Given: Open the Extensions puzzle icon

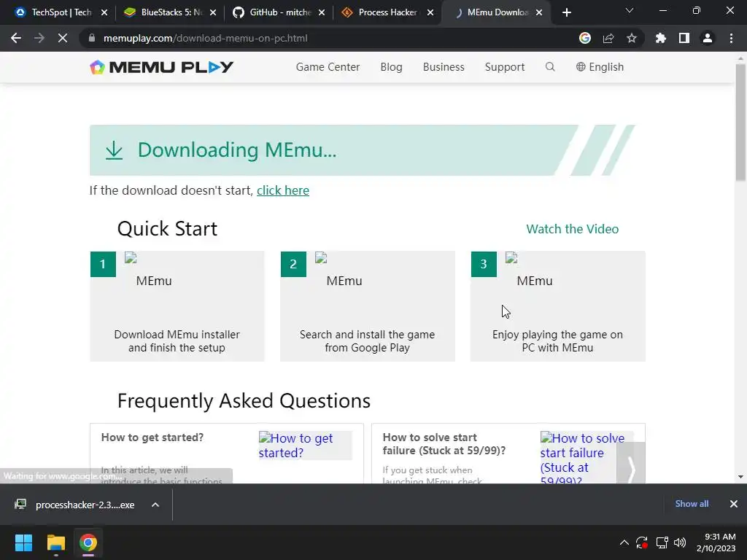Looking at the screenshot, I should tap(661, 38).
